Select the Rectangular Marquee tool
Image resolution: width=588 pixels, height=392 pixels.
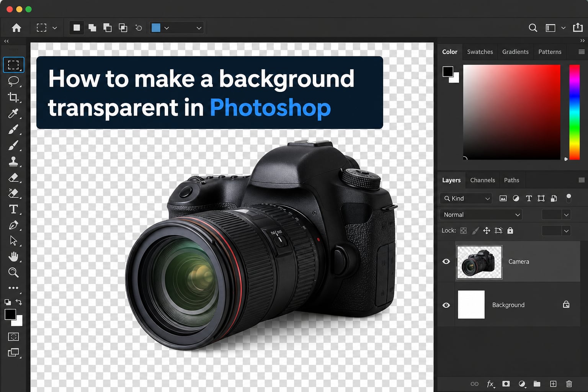[x=13, y=65]
